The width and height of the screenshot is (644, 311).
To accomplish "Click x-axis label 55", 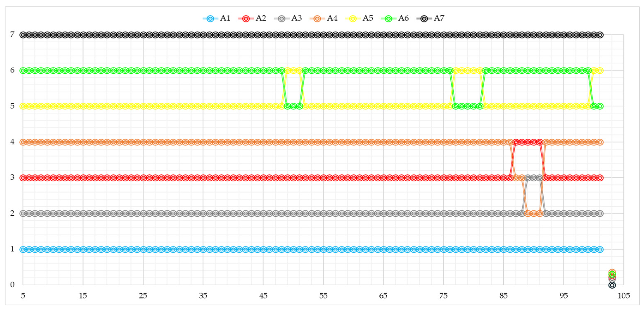I will coord(323,296).
